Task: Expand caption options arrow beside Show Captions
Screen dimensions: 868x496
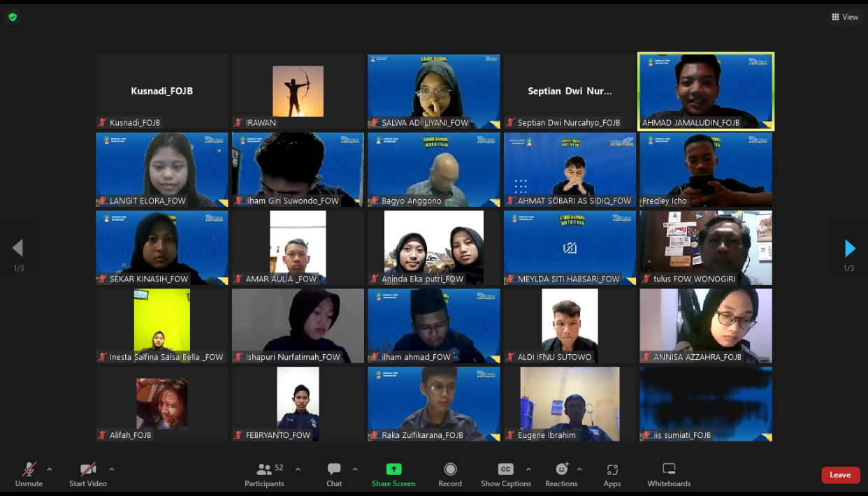Action: 528,469
